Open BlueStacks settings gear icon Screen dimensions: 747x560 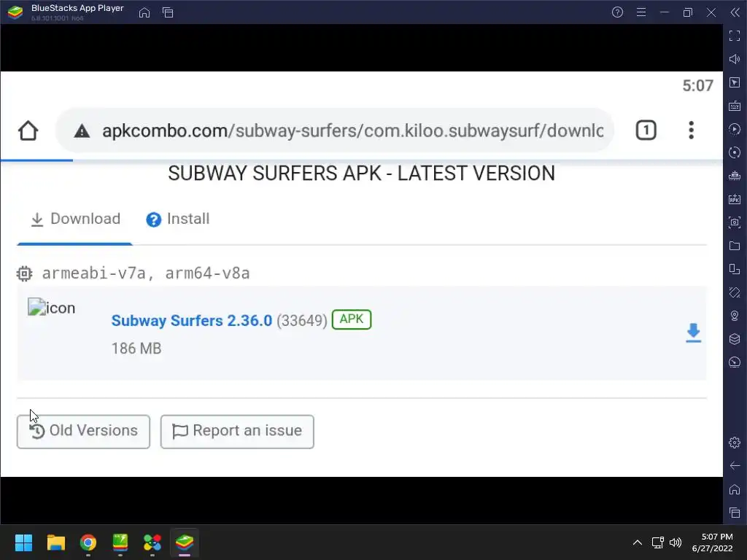(x=735, y=443)
